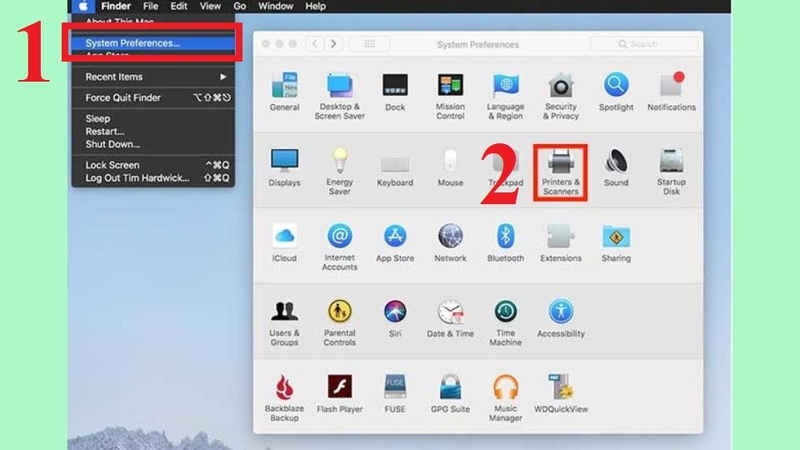800x450 pixels.
Task: Choose Shut Down from Apple menu
Action: [x=153, y=144]
